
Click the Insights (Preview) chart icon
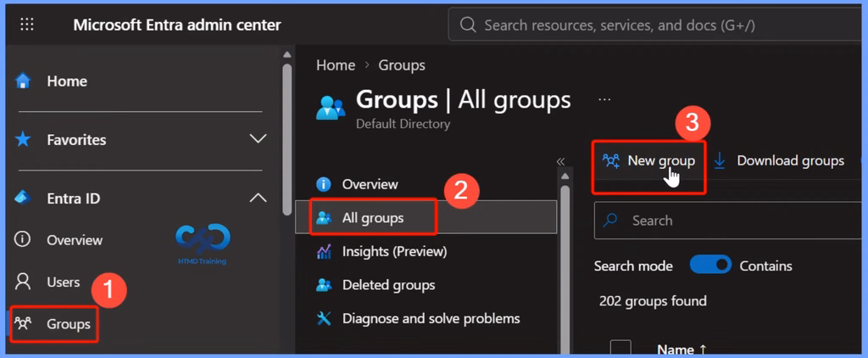point(323,252)
